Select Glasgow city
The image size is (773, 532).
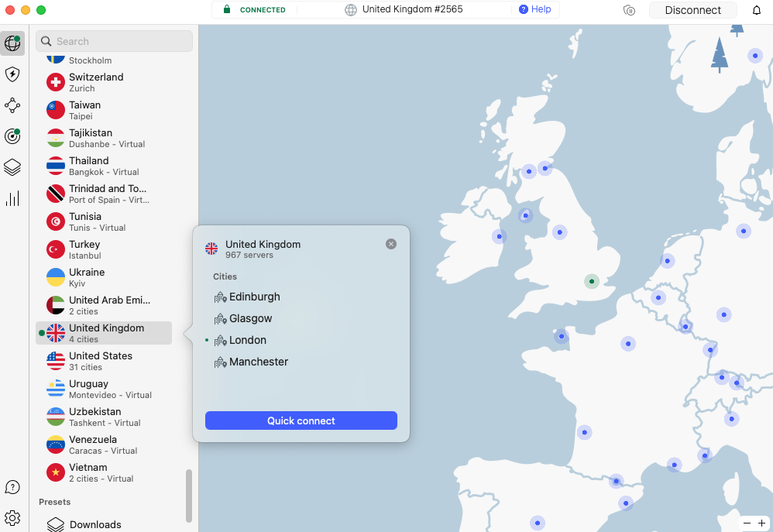point(243,318)
